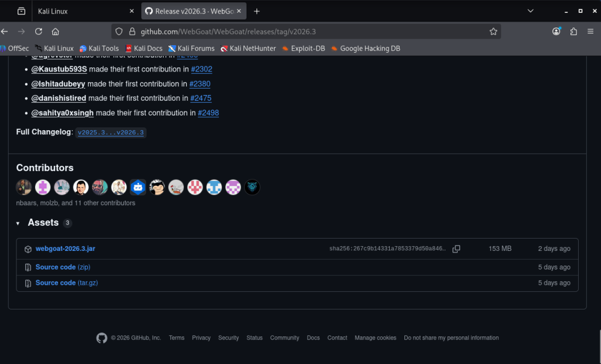Click the package icon beside webgoat-2026.3.jar
This screenshot has width=601, height=364.
point(28,249)
